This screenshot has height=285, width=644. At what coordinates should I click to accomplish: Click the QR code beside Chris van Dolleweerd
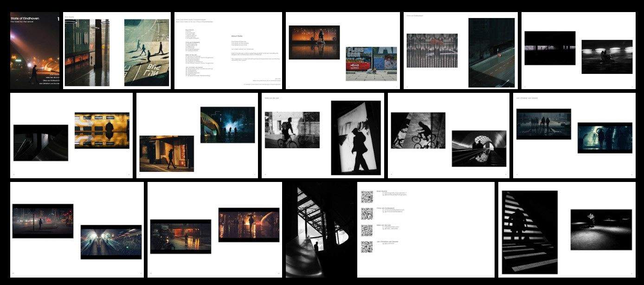(367, 214)
